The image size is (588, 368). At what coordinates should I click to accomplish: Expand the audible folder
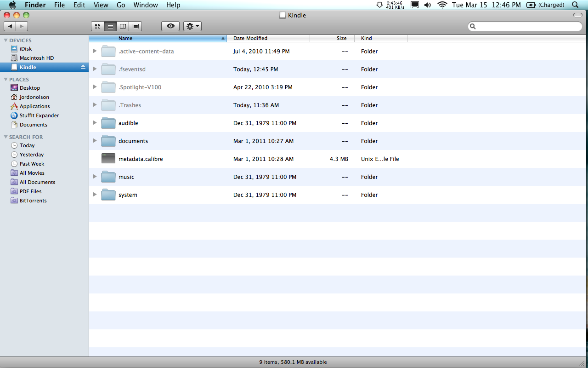pyautogui.click(x=95, y=123)
